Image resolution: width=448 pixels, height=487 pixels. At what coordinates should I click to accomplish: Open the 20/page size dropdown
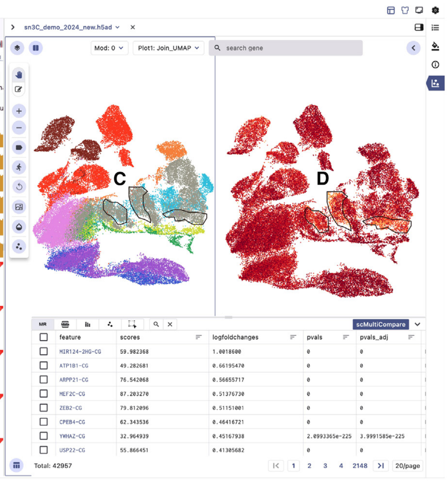pyautogui.click(x=407, y=466)
